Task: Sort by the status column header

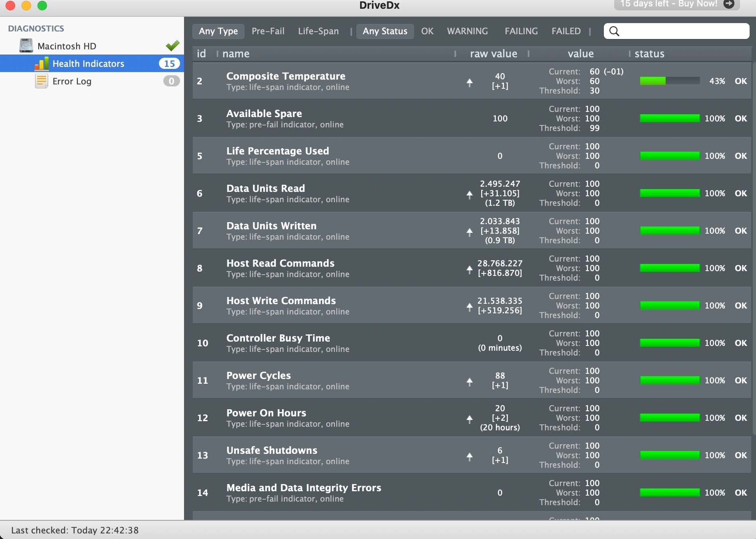Action: point(649,54)
